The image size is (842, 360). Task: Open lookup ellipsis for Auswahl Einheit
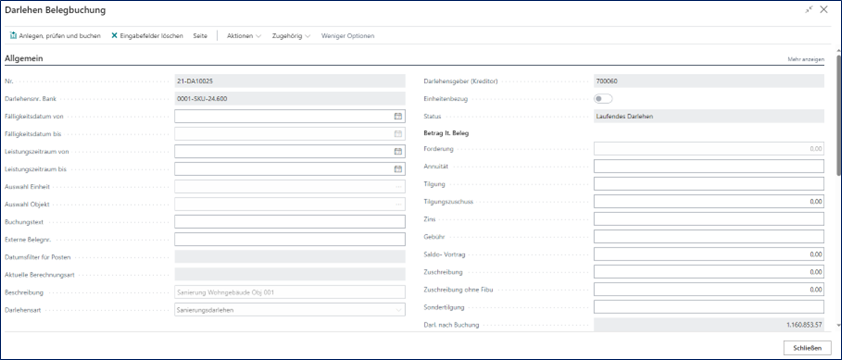point(398,187)
